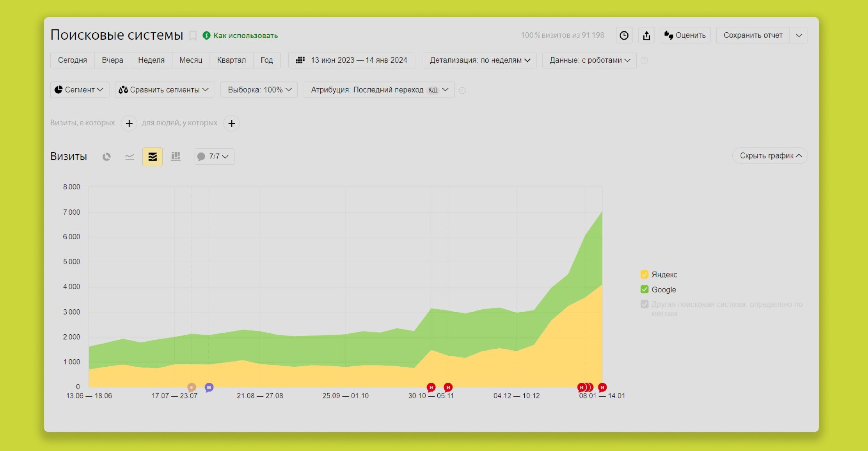Select the Месяц period tab
Image resolution: width=868 pixels, height=451 pixels.
tap(191, 60)
